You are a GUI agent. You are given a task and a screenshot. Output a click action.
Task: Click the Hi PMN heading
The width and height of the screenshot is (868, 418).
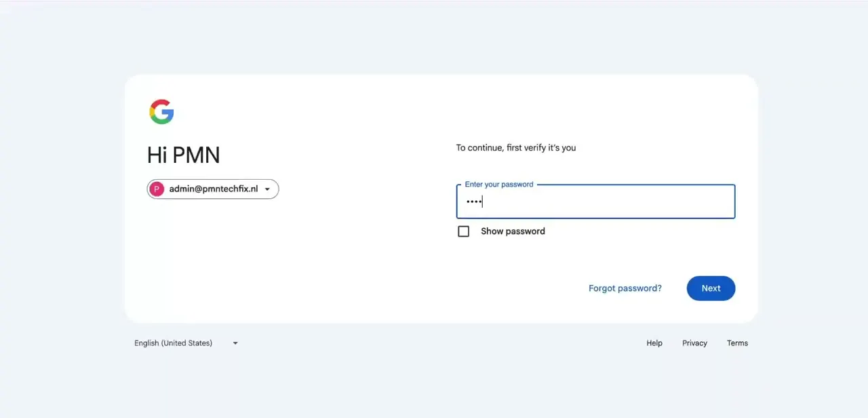pos(183,155)
